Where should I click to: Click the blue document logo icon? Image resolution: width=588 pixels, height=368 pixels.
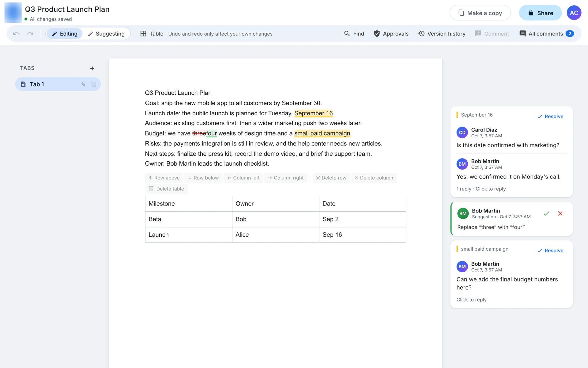[13, 13]
